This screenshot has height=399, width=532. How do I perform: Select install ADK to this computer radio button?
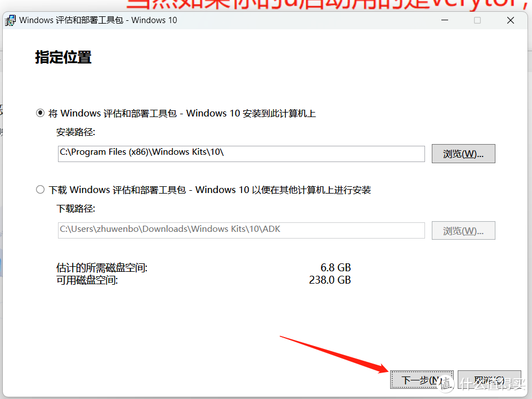click(x=40, y=113)
